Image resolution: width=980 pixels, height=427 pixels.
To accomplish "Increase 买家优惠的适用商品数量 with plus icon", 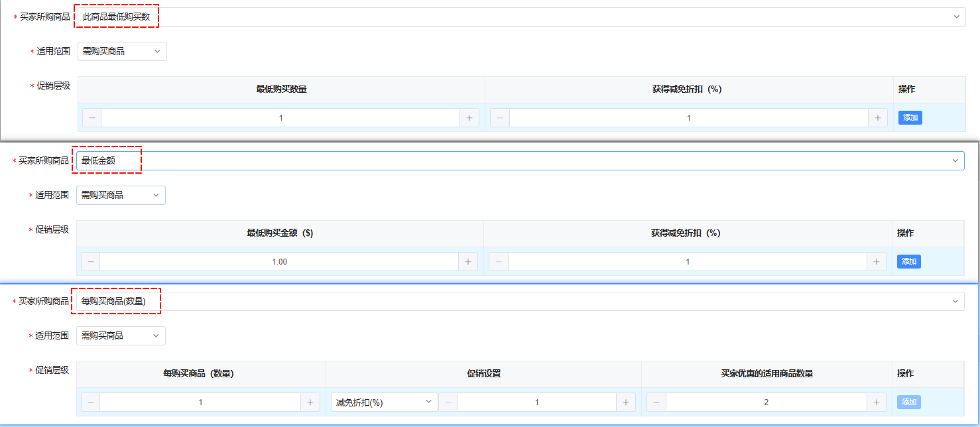I will [x=877, y=402].
